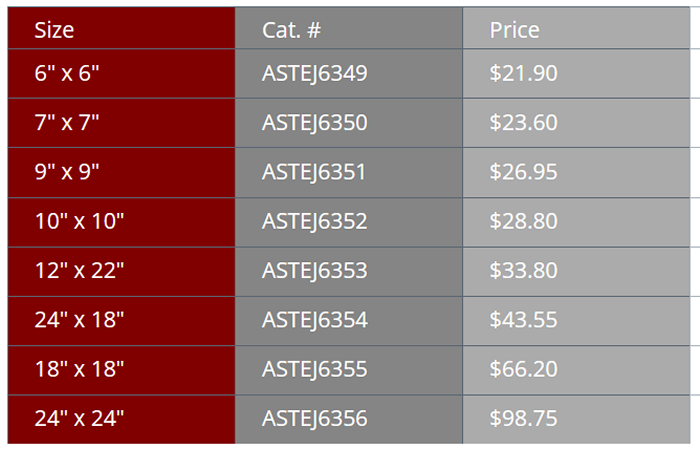
Task: Click the Size column header
Action: [54, 30]
